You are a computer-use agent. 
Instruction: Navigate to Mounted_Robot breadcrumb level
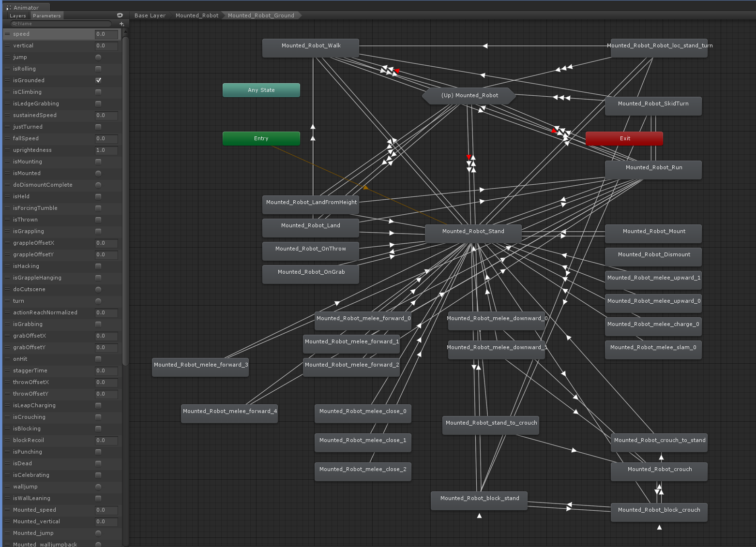pos(197,15)
